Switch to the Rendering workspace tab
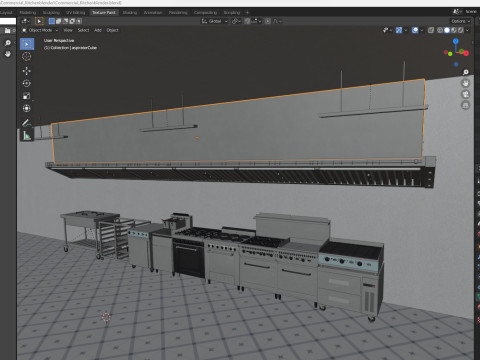Image resolution: width=480 pixels, height=360 pixels. [178, 12]
